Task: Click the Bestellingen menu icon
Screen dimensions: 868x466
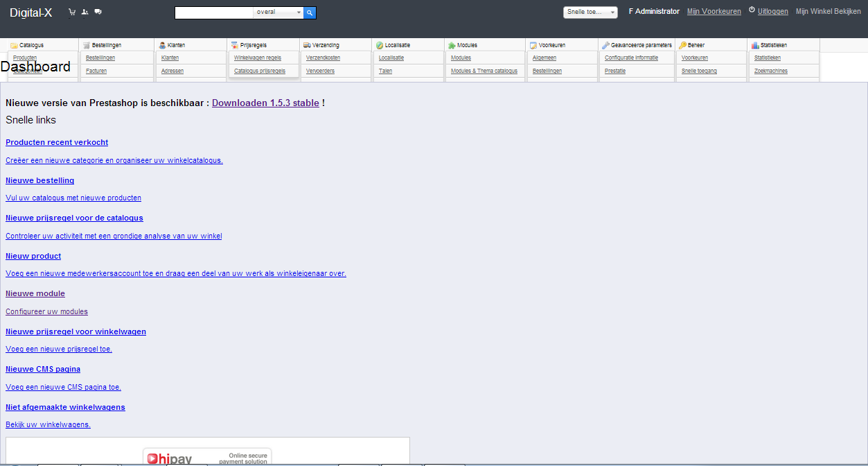Action: coord(87,45)
